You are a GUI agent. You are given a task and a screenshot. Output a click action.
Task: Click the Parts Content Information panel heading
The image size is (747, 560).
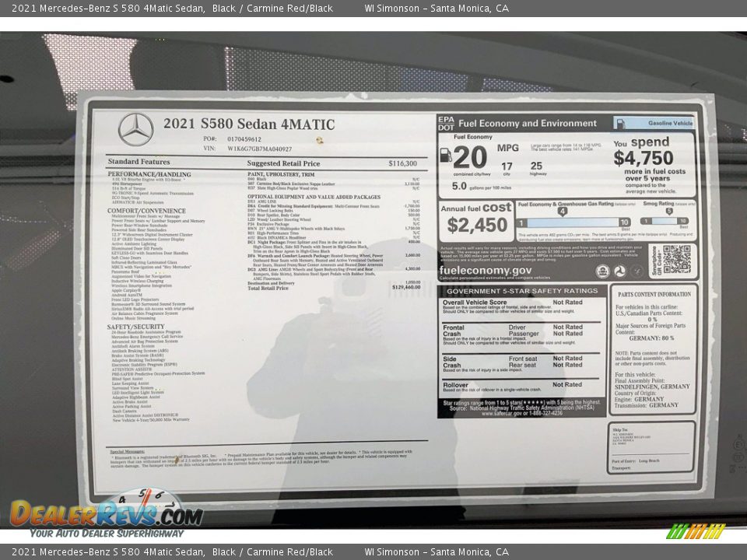(x=653, y=295)
